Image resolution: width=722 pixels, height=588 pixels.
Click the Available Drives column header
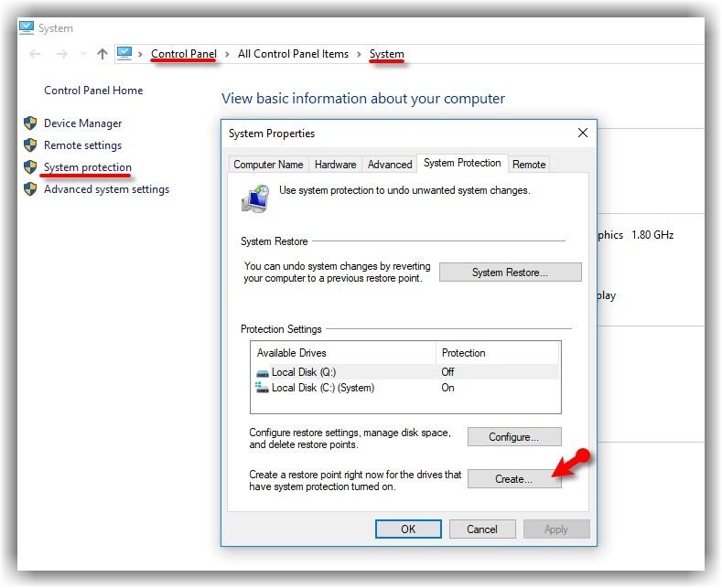(x=343, y=353)
